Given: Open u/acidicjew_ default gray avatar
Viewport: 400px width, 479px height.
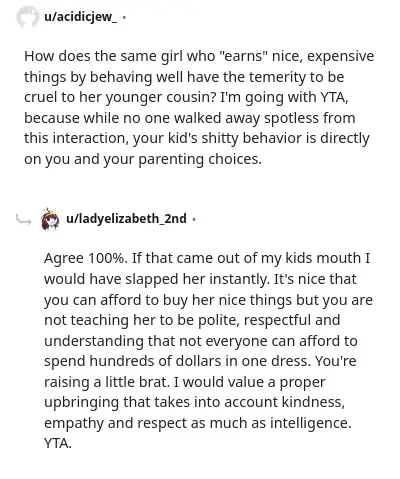Looking at the screenshot, I should (27, 17).
